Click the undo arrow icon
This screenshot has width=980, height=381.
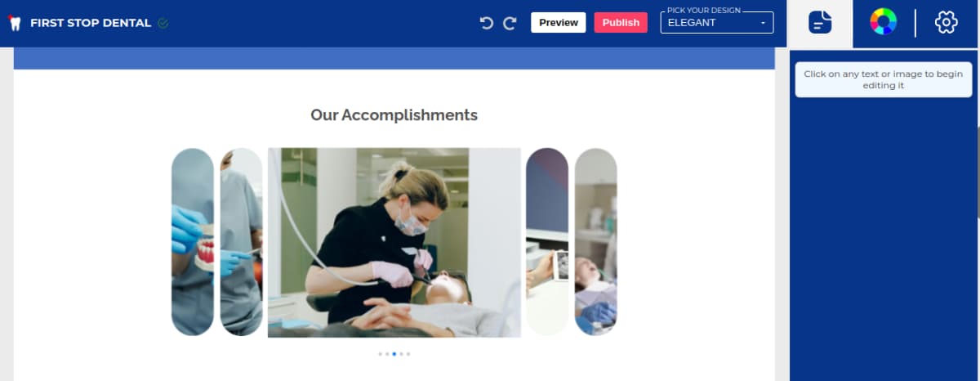(x=487, y=23)
